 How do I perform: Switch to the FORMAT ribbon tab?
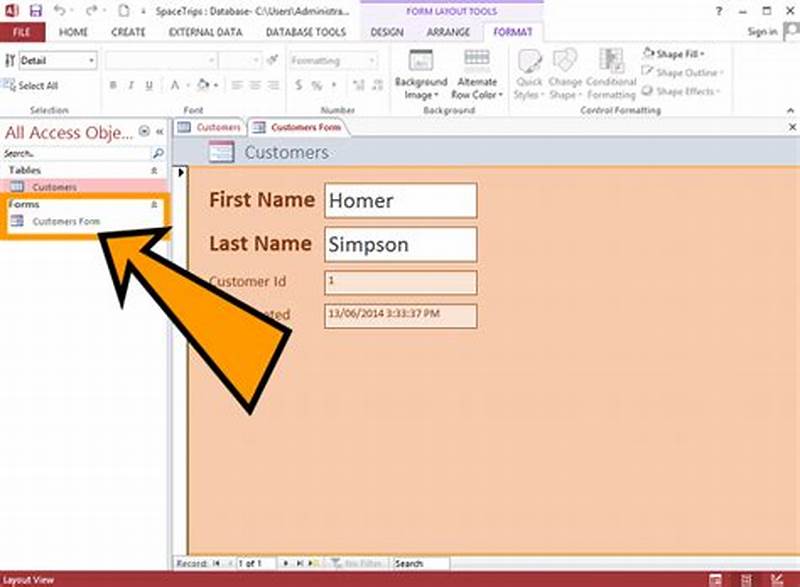[513, 31]
